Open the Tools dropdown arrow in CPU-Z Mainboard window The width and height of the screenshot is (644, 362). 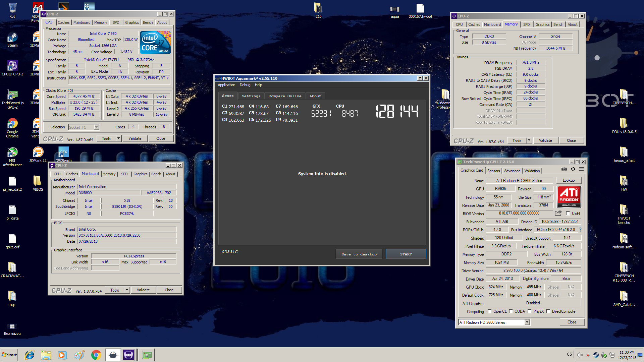[x=127, y=290]
